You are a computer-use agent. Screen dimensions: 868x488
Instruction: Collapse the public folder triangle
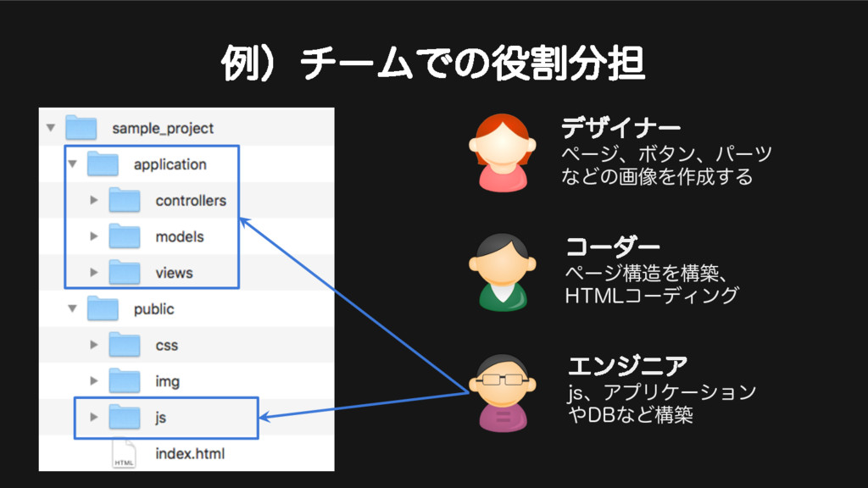click(73, 308)
